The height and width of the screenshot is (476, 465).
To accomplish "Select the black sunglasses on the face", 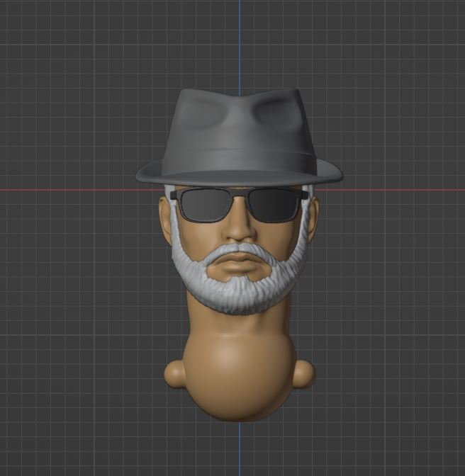I will click(240, 205).
